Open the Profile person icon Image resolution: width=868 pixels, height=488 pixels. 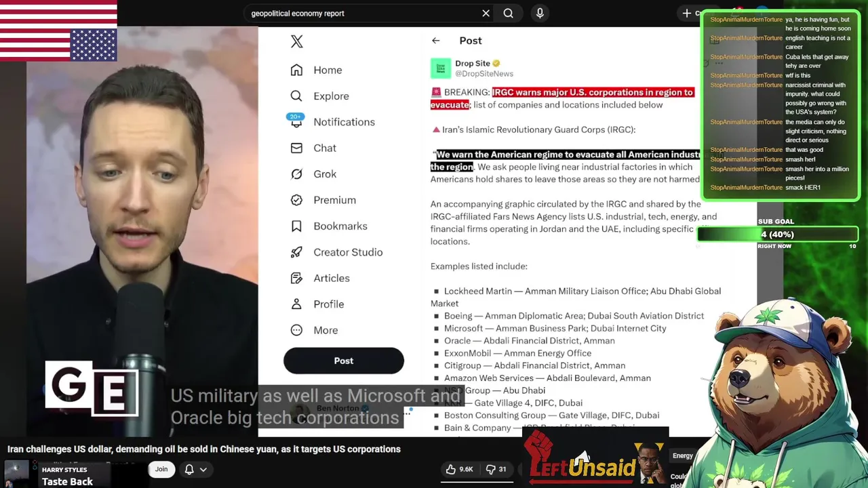[x=296, y=304]
